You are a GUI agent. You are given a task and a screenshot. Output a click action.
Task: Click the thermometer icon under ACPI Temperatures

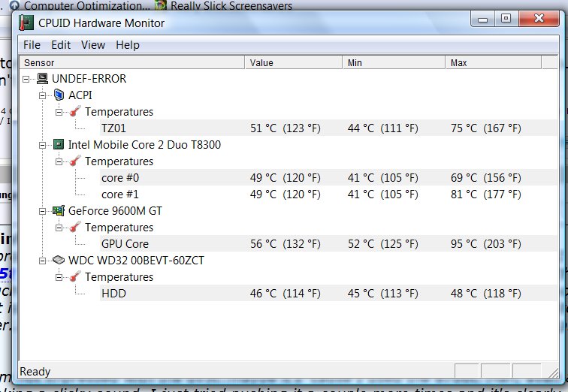coord(75,111)
